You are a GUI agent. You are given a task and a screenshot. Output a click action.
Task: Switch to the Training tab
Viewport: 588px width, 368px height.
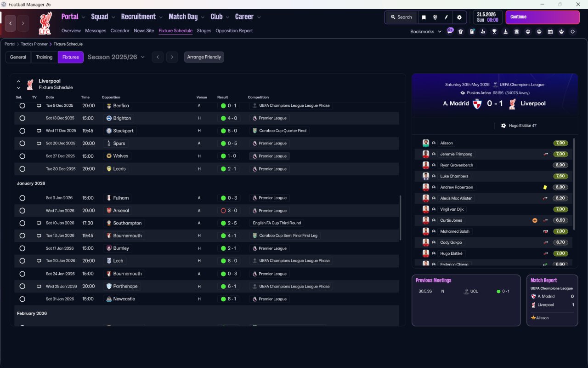pyautogui.click(x=44, y=57)
